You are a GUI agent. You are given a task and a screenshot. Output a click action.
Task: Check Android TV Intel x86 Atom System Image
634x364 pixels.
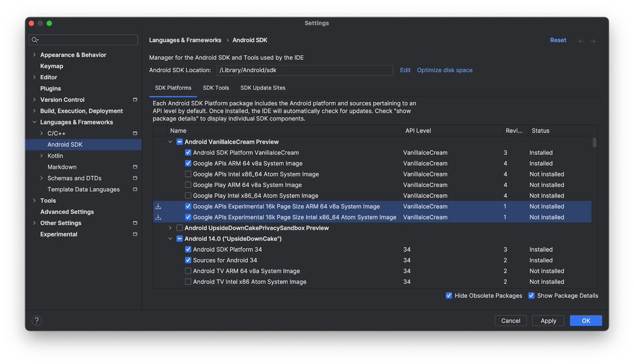tap(188, 282)
